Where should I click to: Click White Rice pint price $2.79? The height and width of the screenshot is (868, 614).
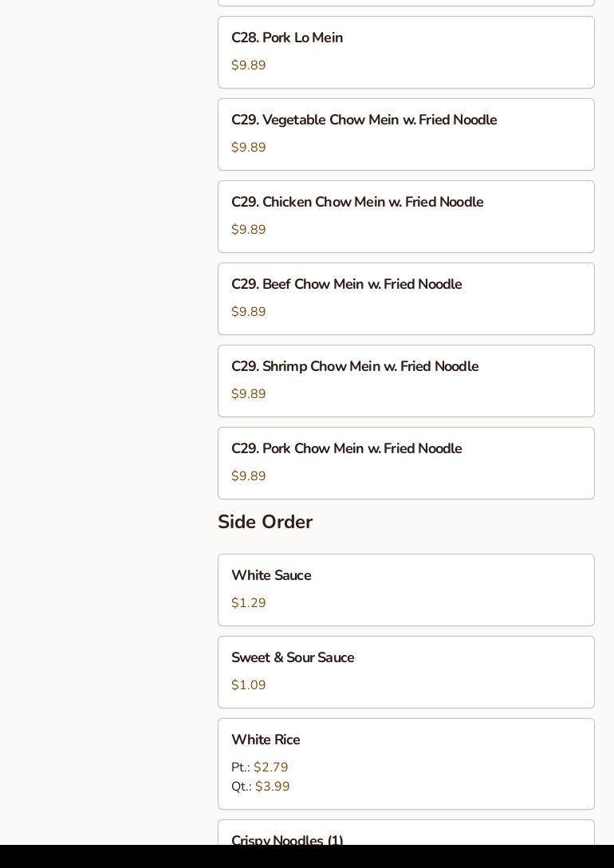(x=271, y=767)
